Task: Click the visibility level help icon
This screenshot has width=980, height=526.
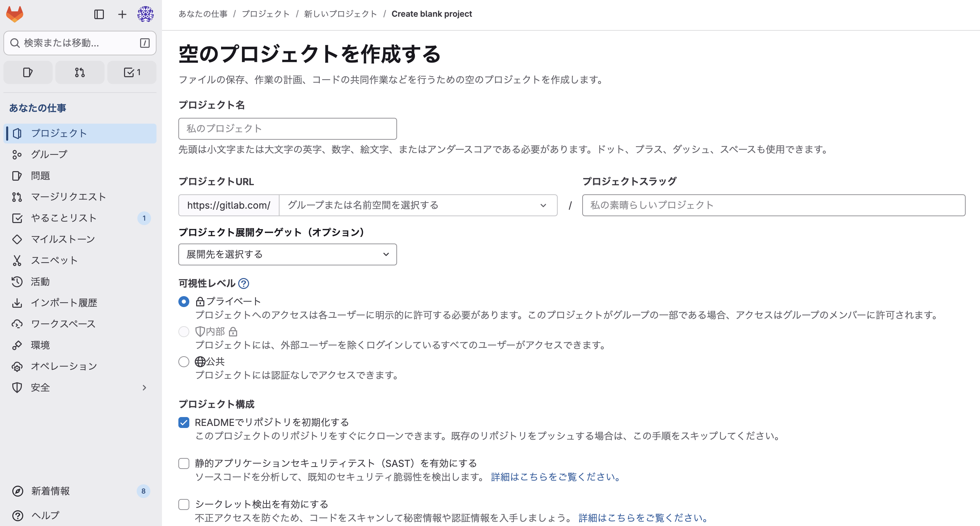Action: [244, 283]
